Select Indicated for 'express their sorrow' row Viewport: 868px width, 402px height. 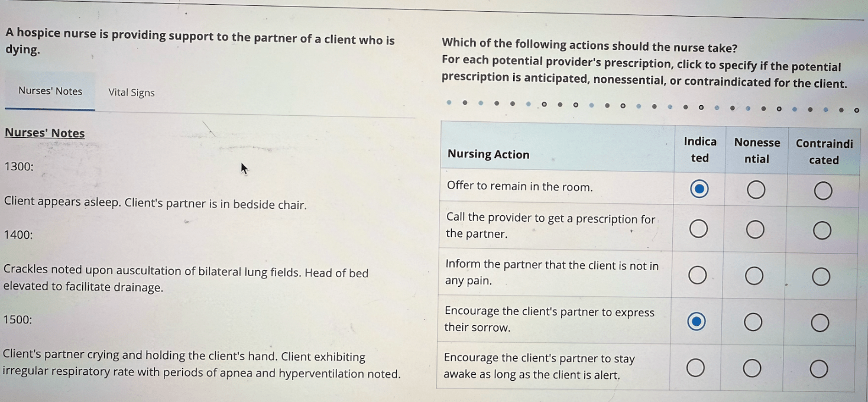[x=697, y=322]
